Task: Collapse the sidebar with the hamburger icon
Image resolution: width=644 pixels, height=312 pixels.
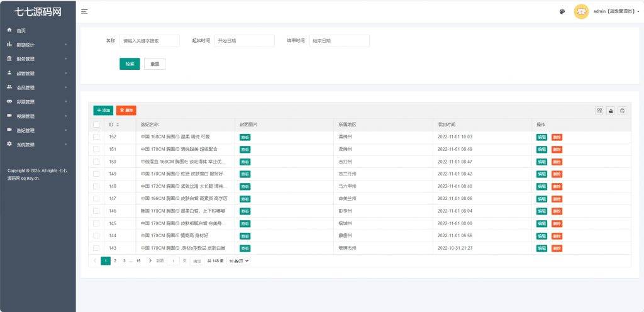Action: point(84,12)
